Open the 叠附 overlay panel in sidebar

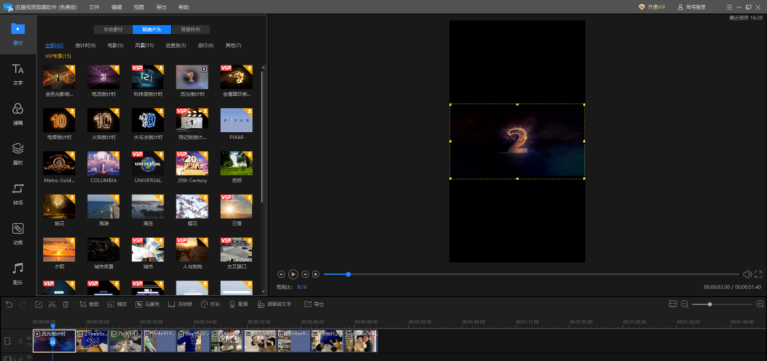pos(18,154)
